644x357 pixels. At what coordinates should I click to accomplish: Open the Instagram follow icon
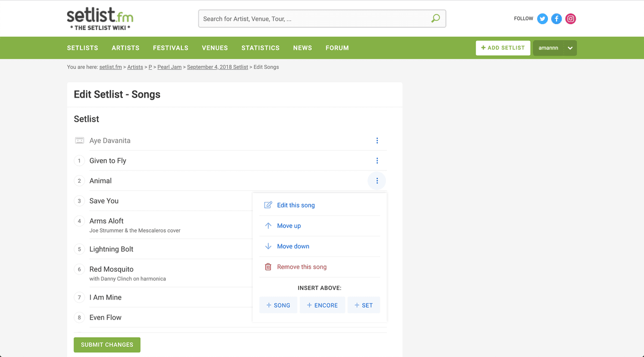coord(571,19)
